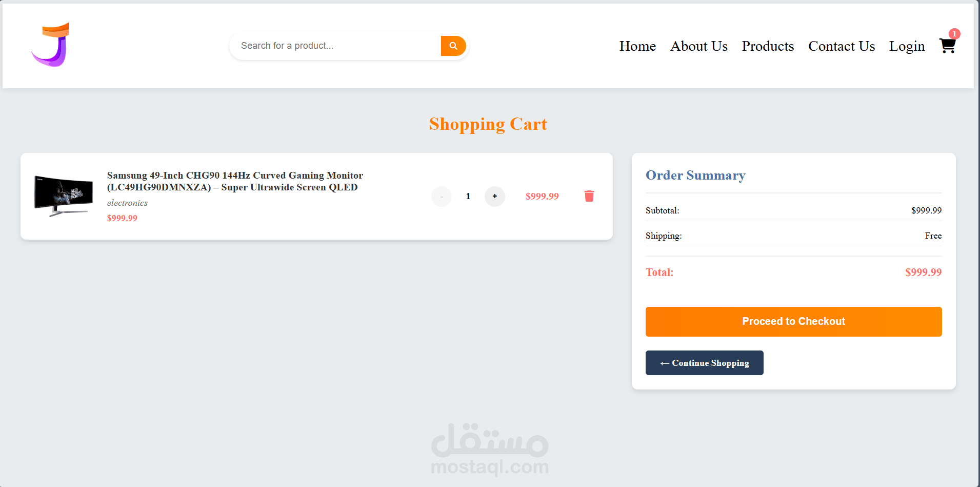This screenshot has height=487, width=980.
Task: Open the shopping cart icon in header
Action: 947,46
